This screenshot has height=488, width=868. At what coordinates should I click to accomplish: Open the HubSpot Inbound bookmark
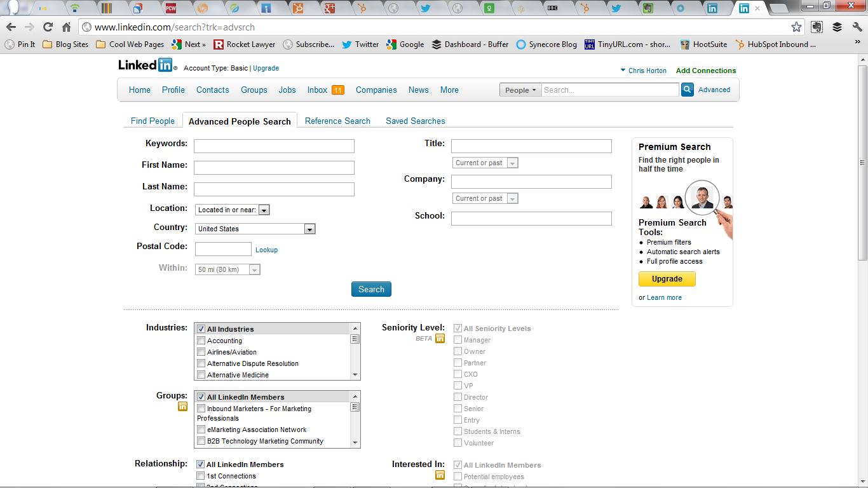coord(775,44)
